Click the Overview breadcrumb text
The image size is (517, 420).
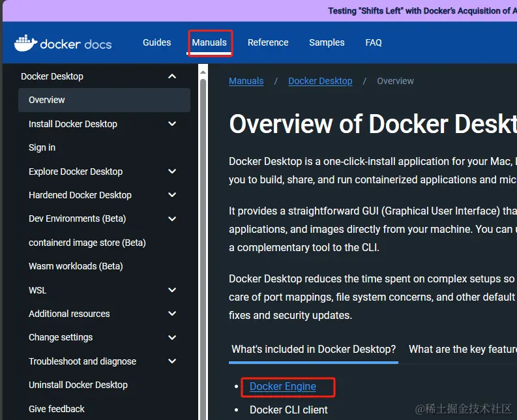tap(395, 81)
